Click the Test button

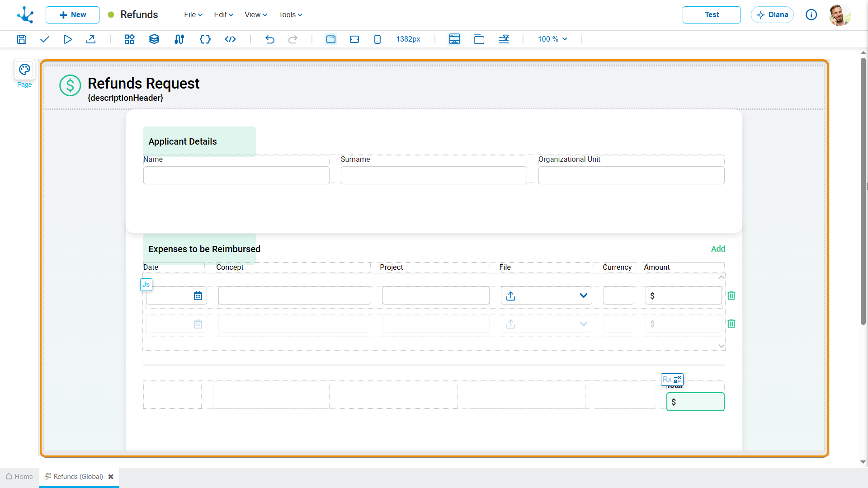[712, 15]
